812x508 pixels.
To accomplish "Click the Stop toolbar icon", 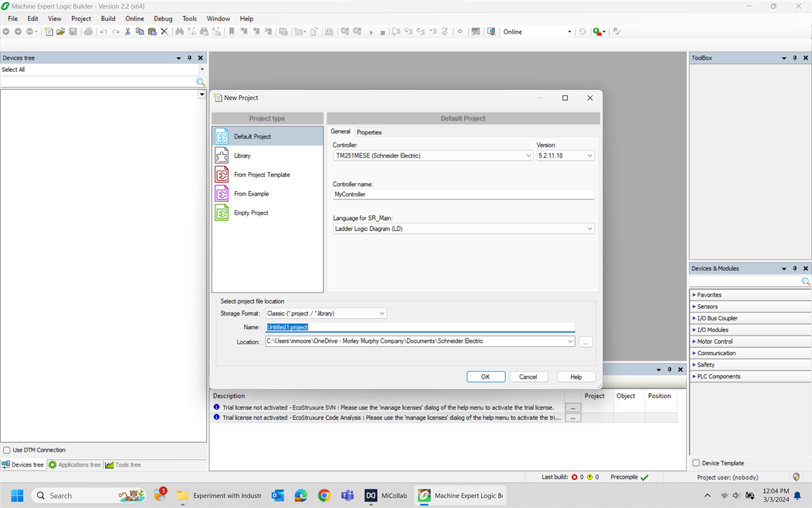I will [x=383, y=32].
